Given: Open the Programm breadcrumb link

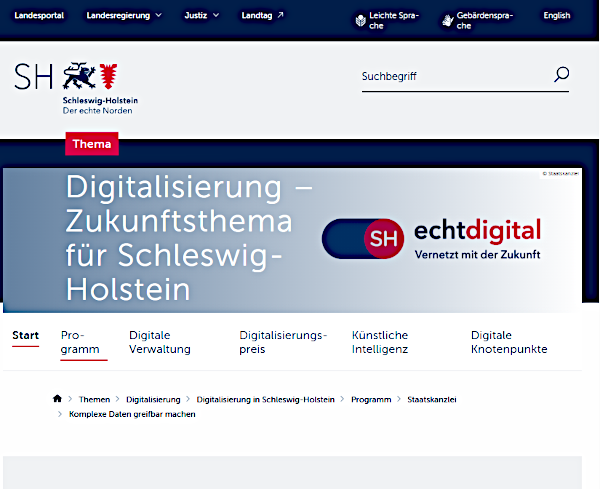Looking at the screenshot, I should pyautogui.click(x=371, y=399).
